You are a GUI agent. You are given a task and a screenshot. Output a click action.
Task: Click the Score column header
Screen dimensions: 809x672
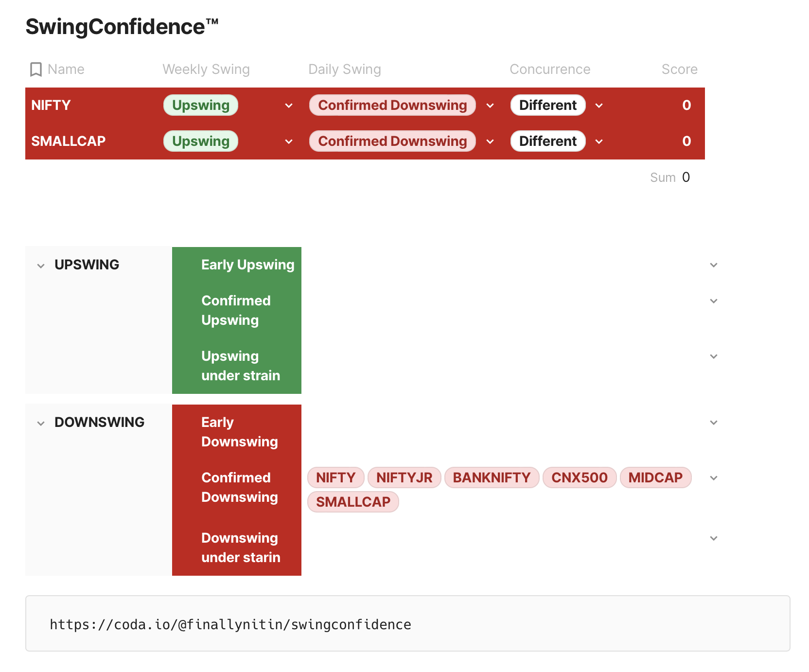(679, 70)
